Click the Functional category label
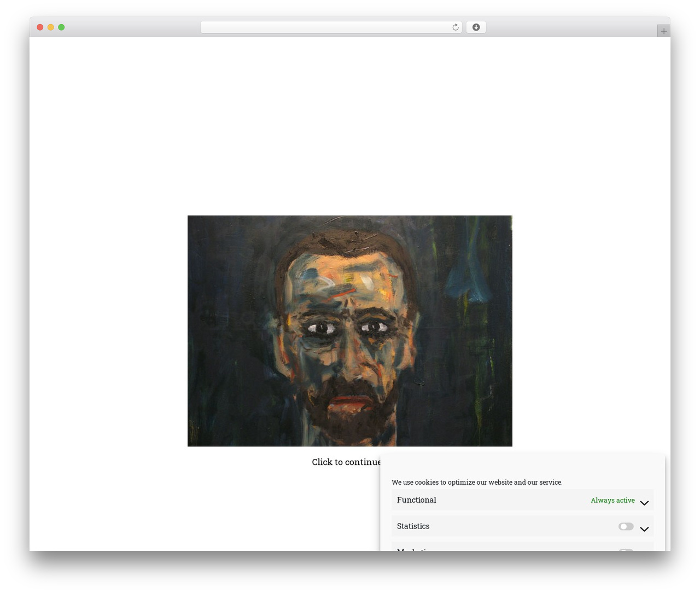700x593 pixels. click(x=416, y=500)
